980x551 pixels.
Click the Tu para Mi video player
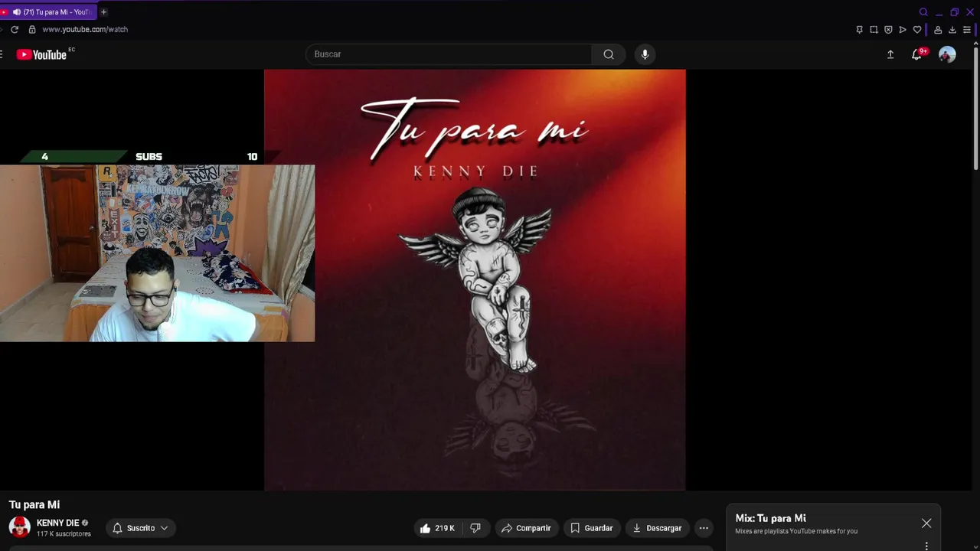click(475, 279)
